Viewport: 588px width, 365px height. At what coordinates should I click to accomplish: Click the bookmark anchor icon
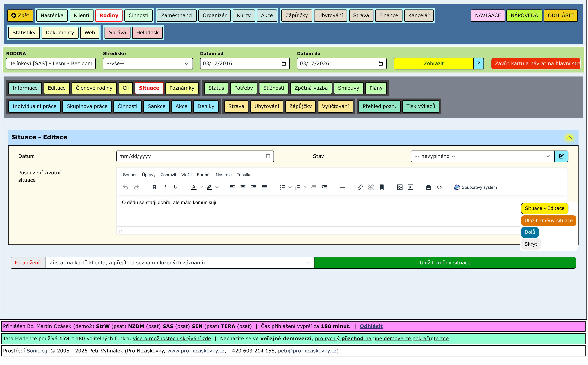coord(381,187)
